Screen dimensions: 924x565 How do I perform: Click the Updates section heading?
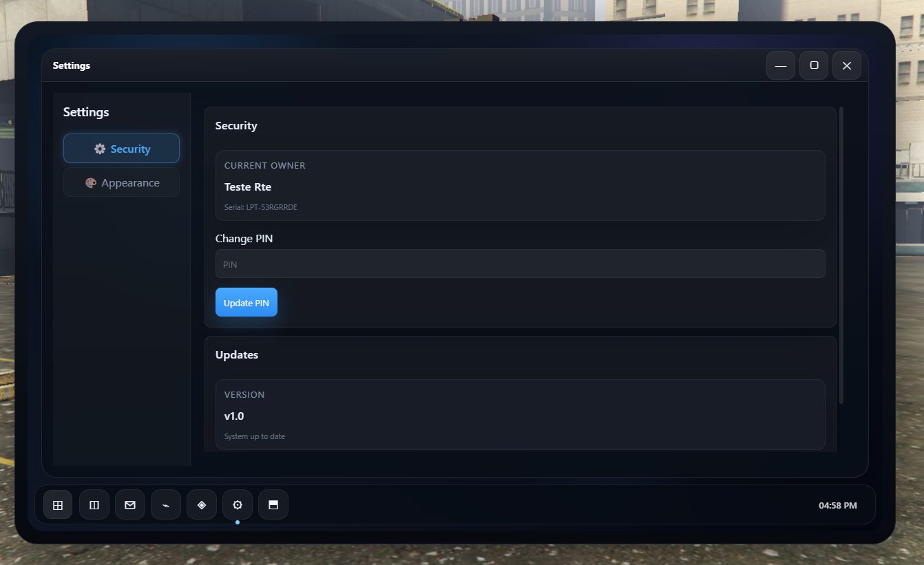(x=237, y=355)
